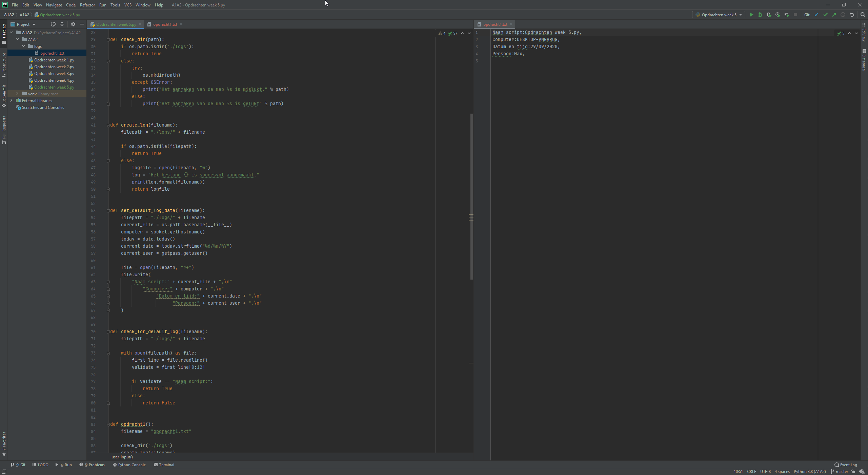Open the Python Console tool window
Viewport: 868px width, 475px height.
pyautogui.click(x=129, y=465)
